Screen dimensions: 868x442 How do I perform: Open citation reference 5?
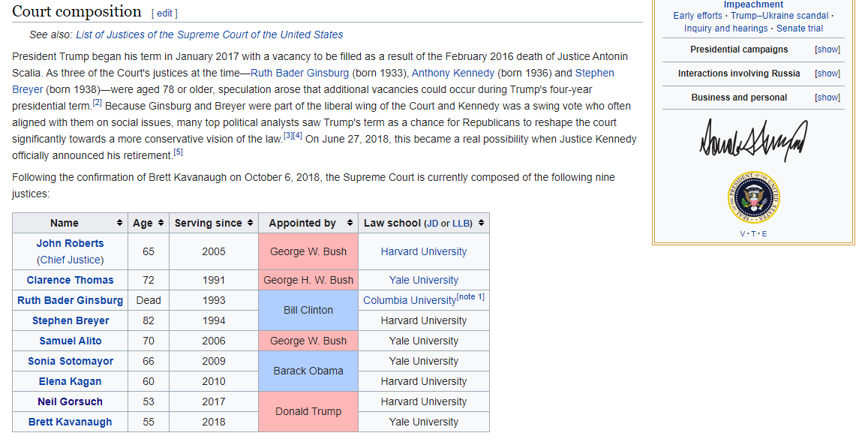(178, 152)
